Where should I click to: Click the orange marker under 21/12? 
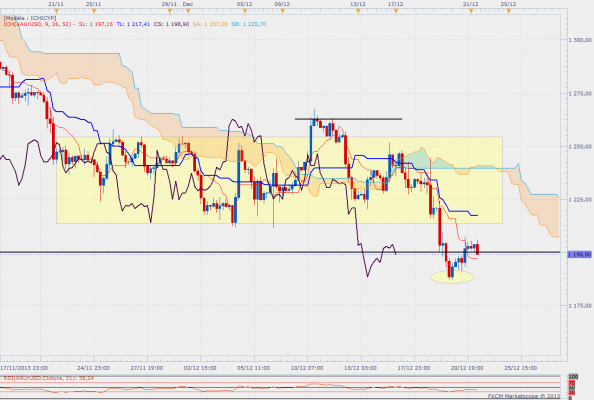471,11
